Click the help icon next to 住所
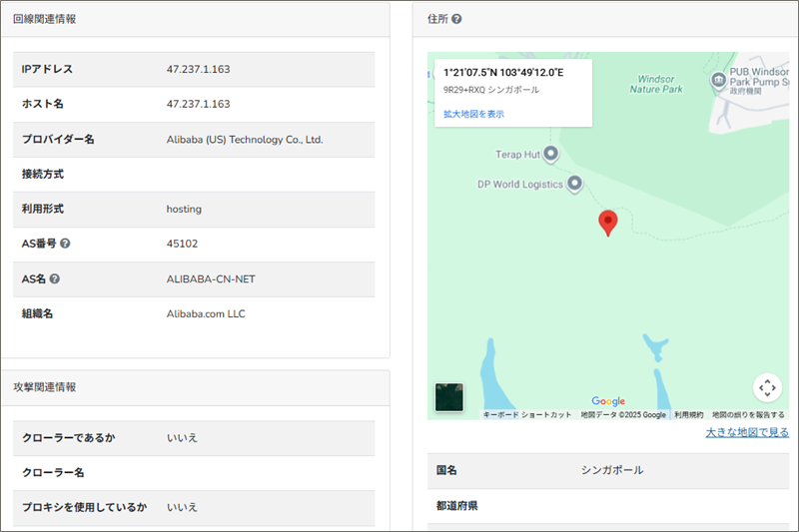Viewport: 799px width, 532px height. pos(456,19)
